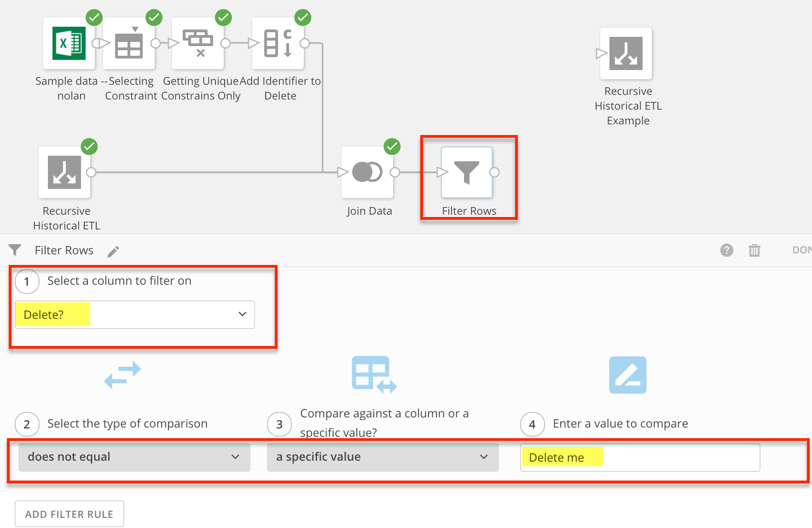Screen dimensions: 812x528
Task: Click the ADD FILTER RULE button
Action: point(69,514)
